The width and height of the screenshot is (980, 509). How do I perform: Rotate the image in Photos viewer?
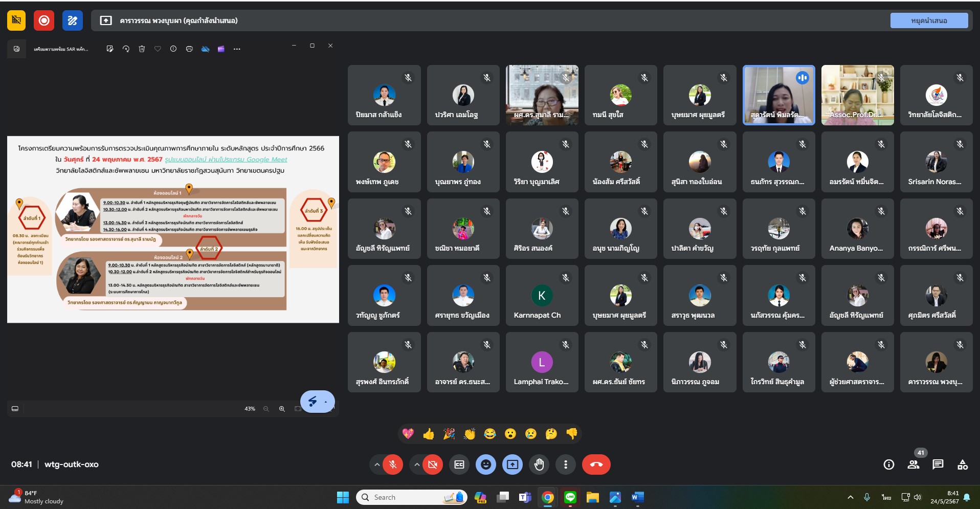pos(126,49)
